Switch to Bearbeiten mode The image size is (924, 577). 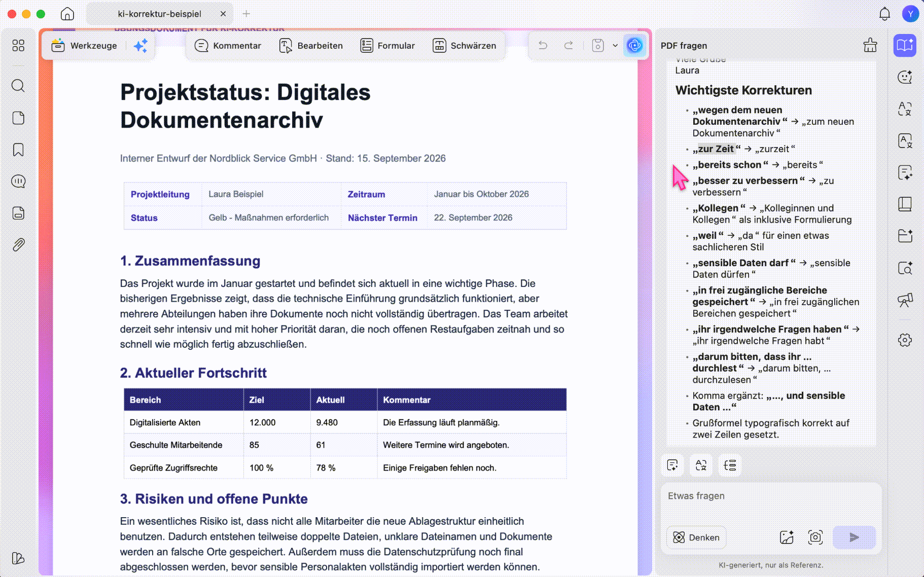coord(311,46)
